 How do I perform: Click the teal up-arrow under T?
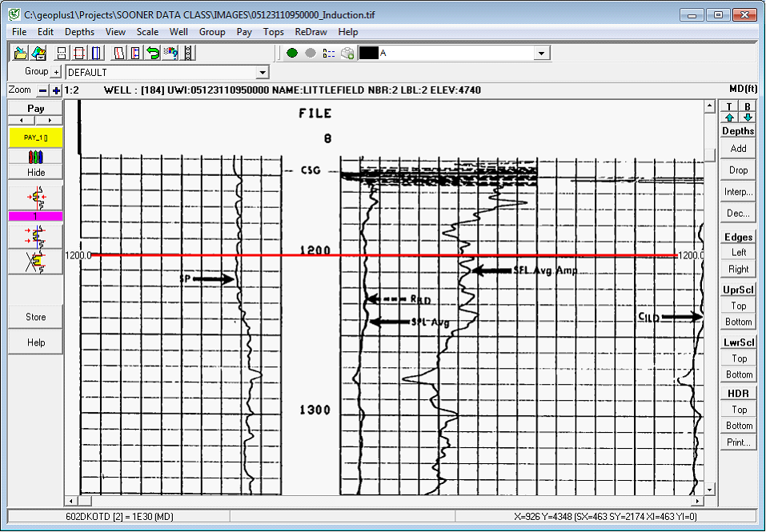coord(729,118)
